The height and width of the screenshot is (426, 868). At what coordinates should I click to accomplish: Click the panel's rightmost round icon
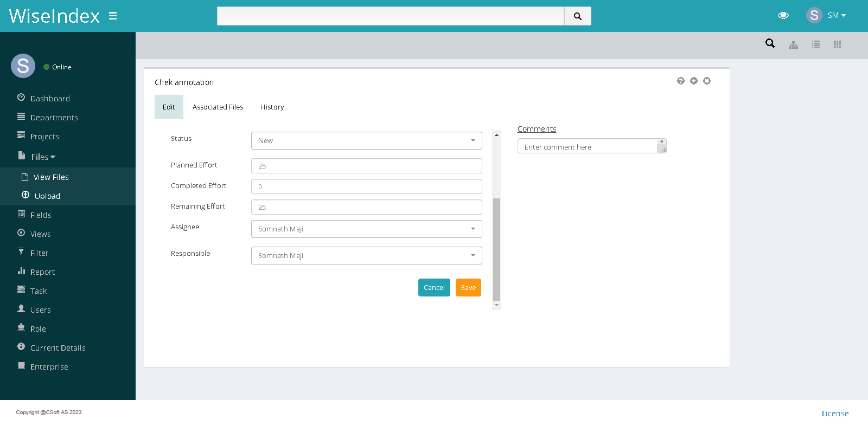pyautogui.click(x=707, y=81)
